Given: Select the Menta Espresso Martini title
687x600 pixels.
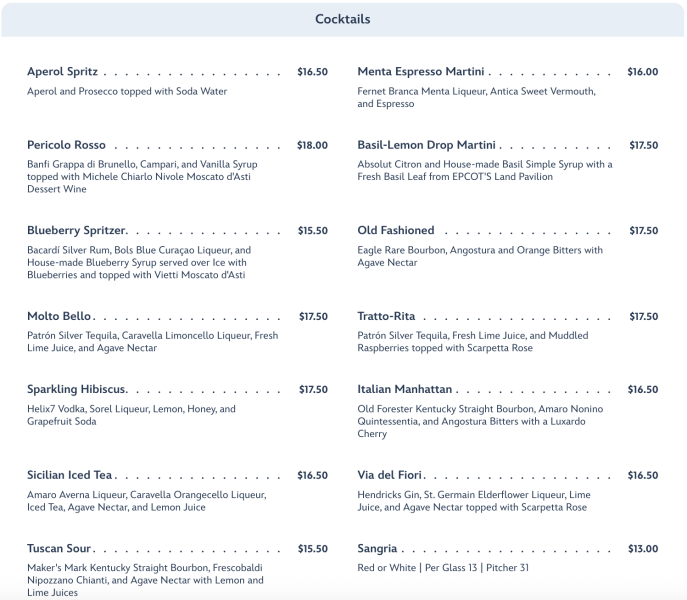Looking at the screenshot, I should click(421, 72).
